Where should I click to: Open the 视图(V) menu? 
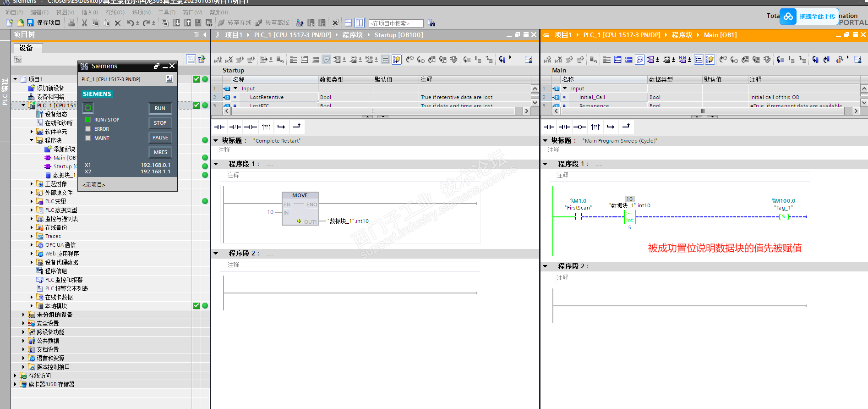(x=65, y=12)
